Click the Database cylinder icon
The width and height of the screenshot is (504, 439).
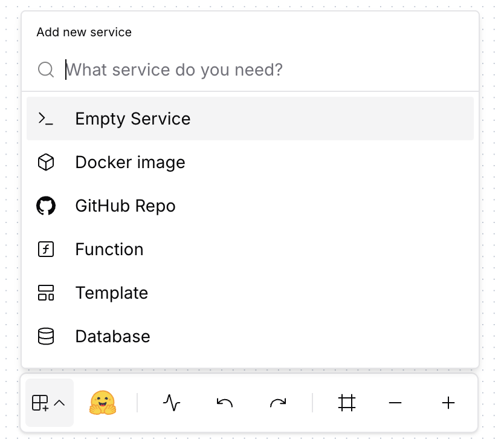[47, 336]
